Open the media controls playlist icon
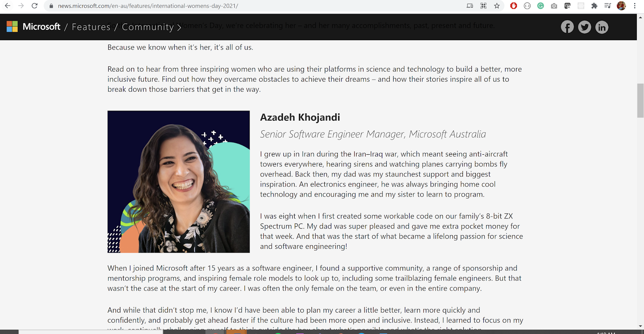 pos(608,6)
